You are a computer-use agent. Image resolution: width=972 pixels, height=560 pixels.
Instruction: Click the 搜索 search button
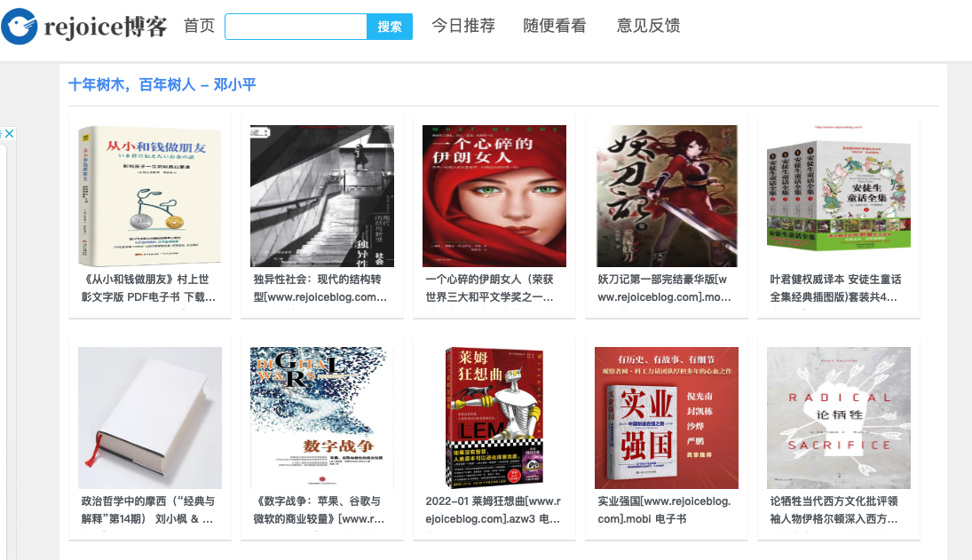390,27
